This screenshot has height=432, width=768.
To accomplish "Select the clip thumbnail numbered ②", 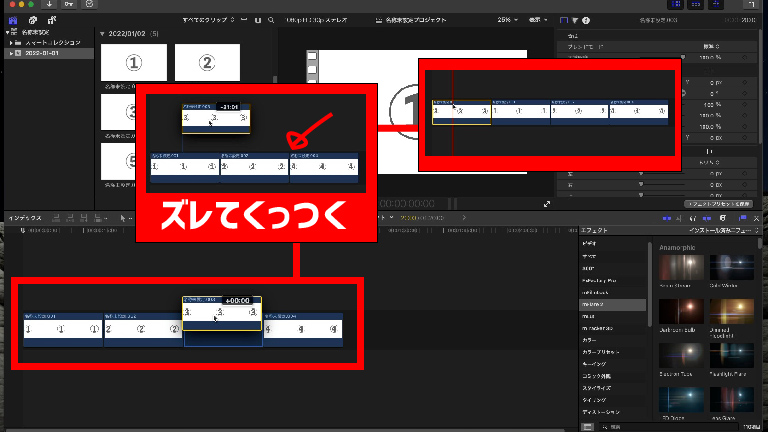I will coord(207,62).
